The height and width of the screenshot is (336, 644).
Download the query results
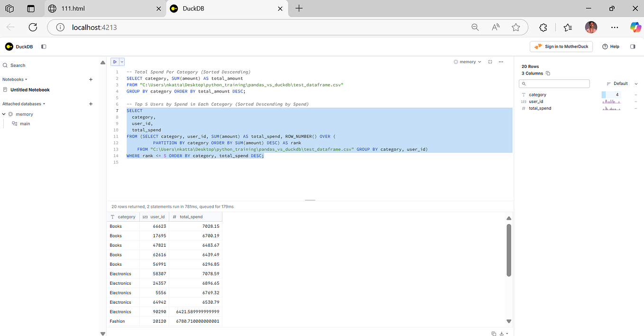(x=501, y=334)
